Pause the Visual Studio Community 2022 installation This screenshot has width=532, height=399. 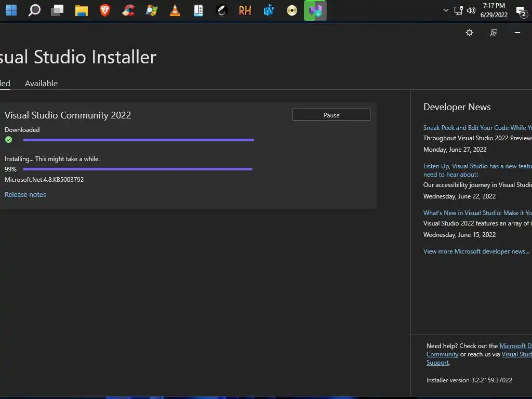click(x=331, y=115)
